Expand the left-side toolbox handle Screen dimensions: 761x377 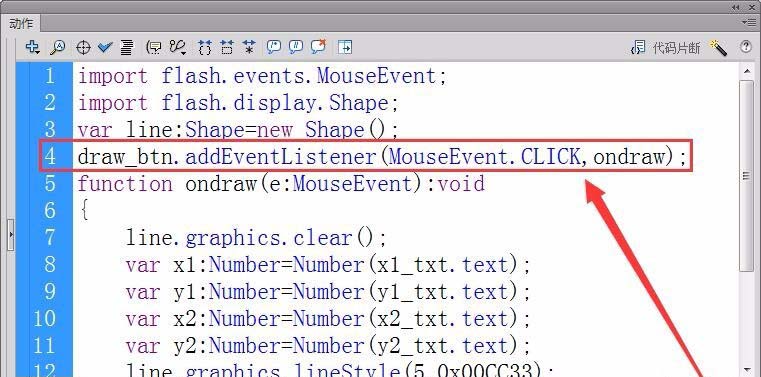point(11,234)
